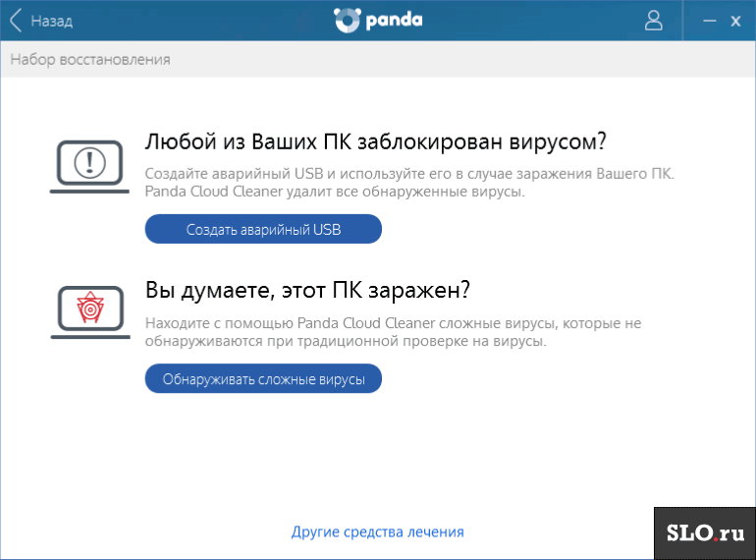
Task: Close the Panda window
Action: pos(735,21)
